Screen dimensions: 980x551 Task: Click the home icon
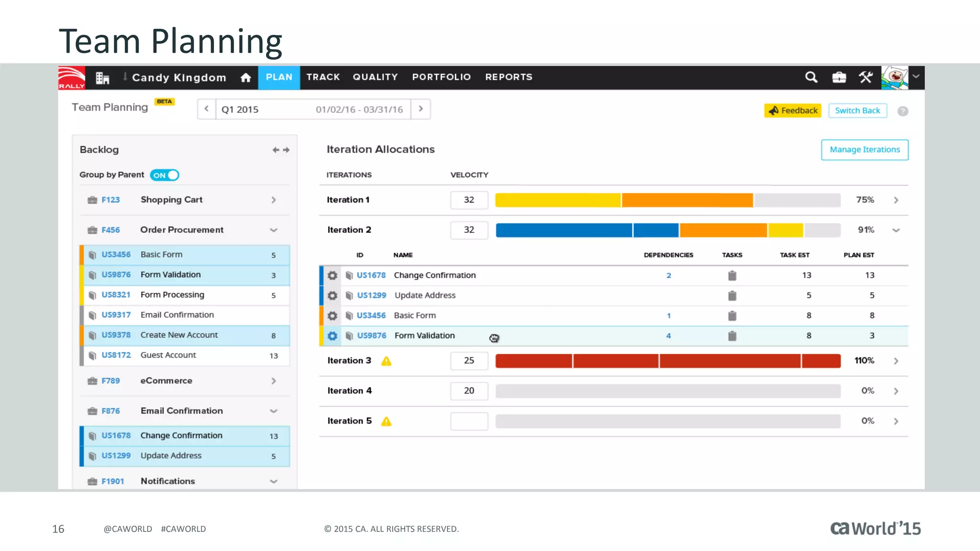(x=245, y=77)
